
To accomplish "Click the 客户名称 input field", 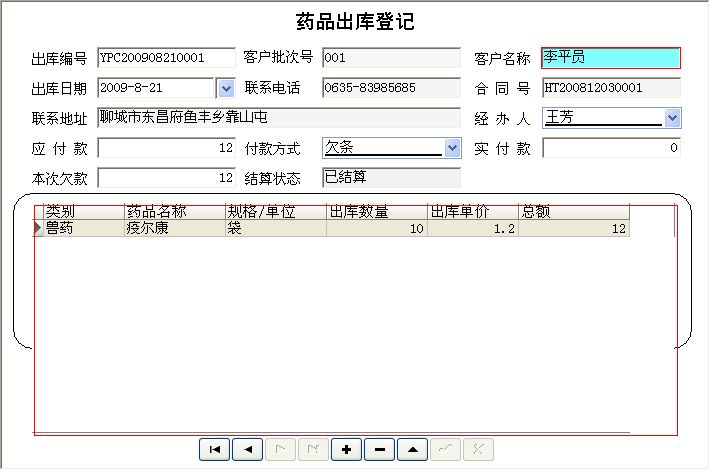I will tap(610, 58).
